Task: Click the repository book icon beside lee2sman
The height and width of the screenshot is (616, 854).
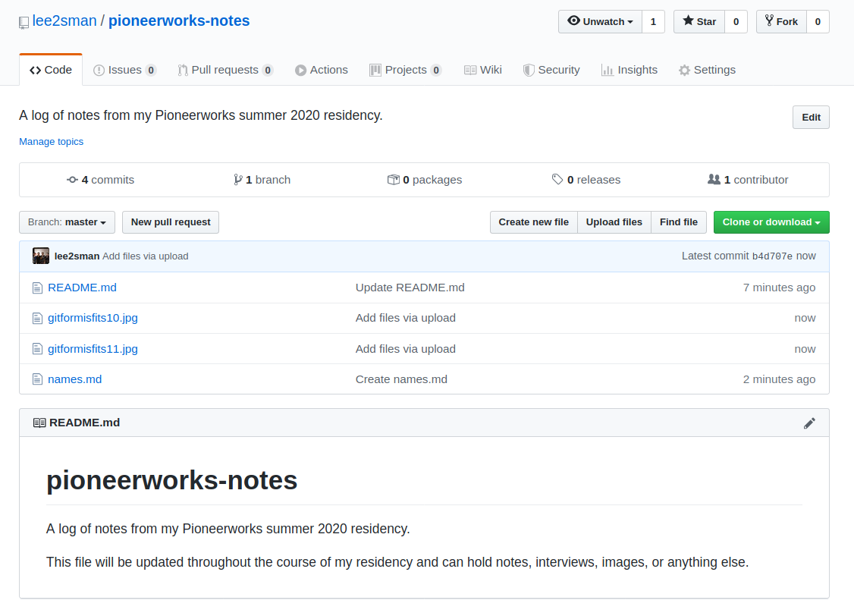Action: [24, 22]
